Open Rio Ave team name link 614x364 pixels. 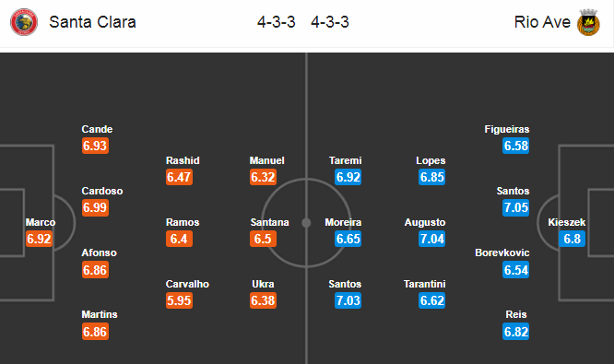(x=542, y=22)
